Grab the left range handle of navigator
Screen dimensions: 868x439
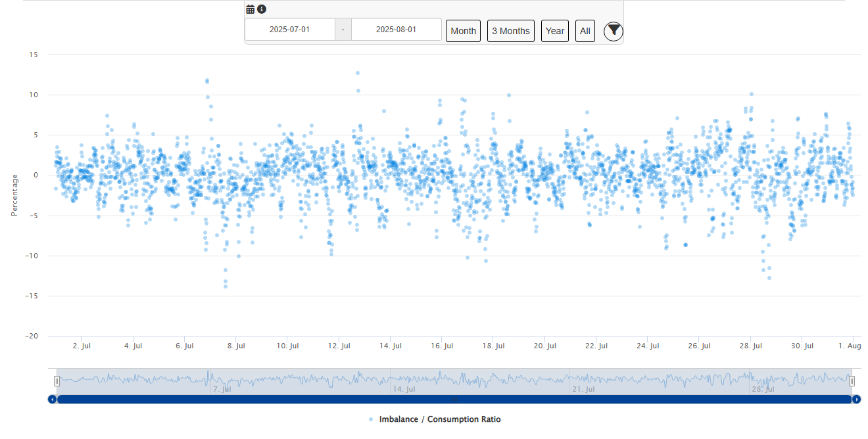[57, 381]
